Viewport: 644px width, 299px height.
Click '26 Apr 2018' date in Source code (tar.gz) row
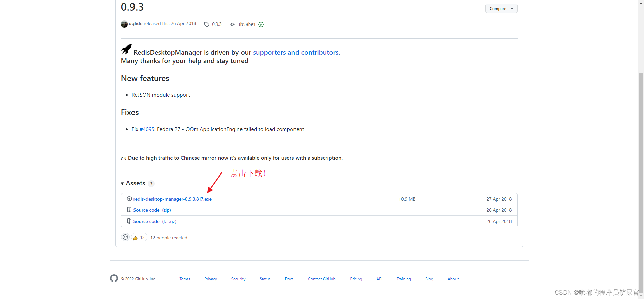click(x=499, y=221)
